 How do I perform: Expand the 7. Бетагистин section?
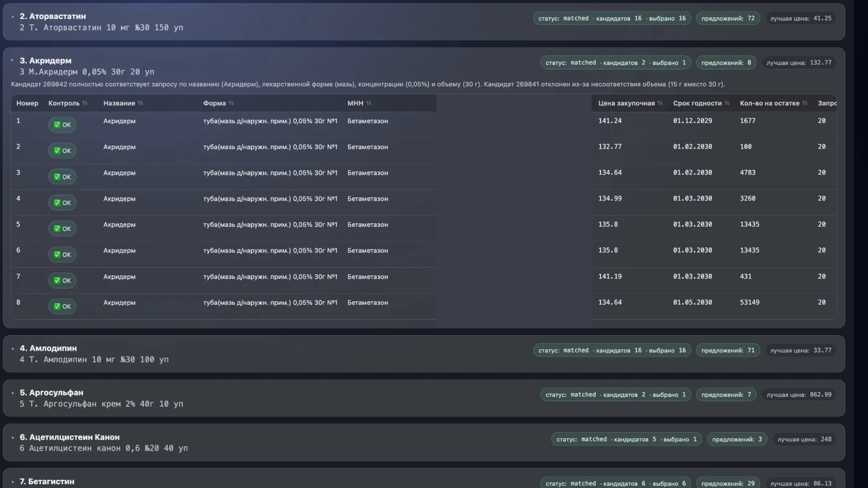pos(13,481)
